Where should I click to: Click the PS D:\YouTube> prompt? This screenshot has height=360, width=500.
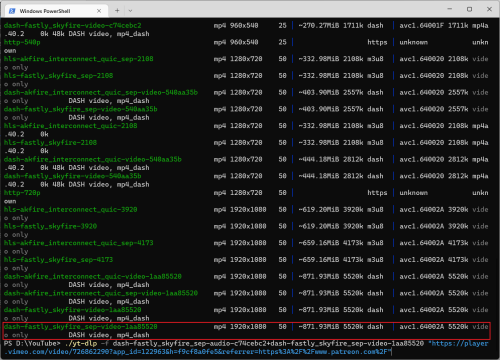point(32,343)
